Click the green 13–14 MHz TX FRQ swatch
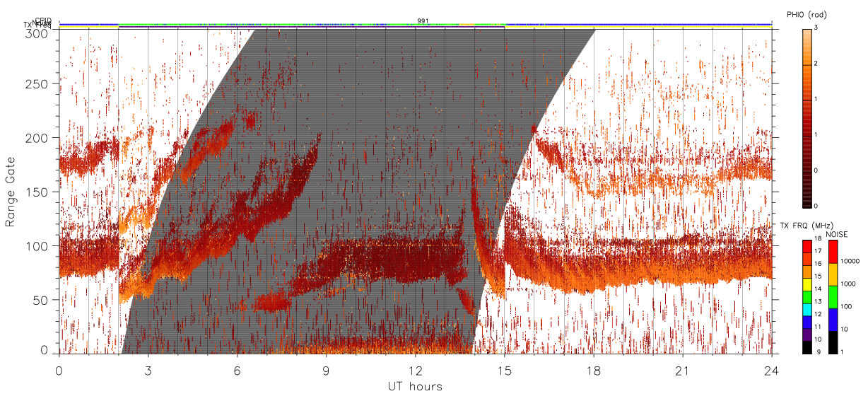Viewport: 868px width, 401px height. pos(807,297)
